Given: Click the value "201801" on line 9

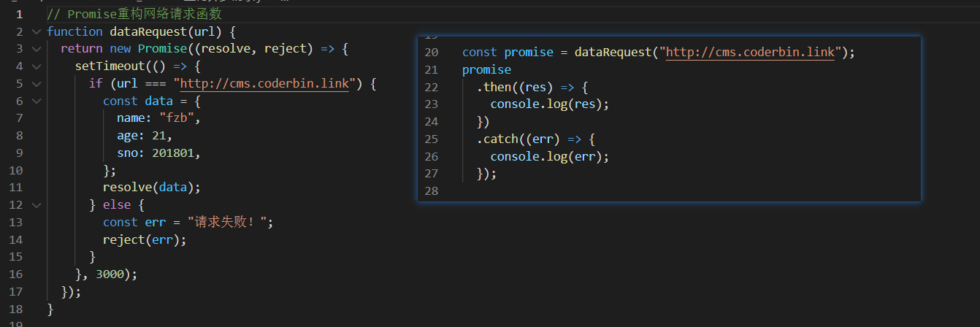Looking at the screenshot, I should tap(173, 153).
